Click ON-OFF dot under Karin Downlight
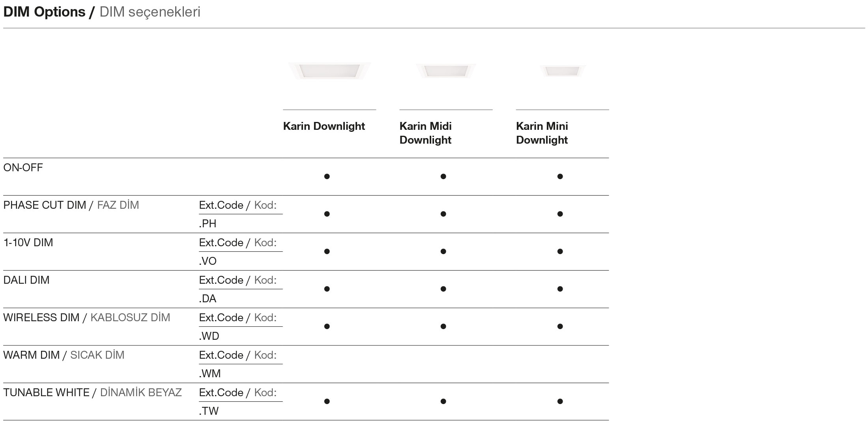 [x=327, y=176]
